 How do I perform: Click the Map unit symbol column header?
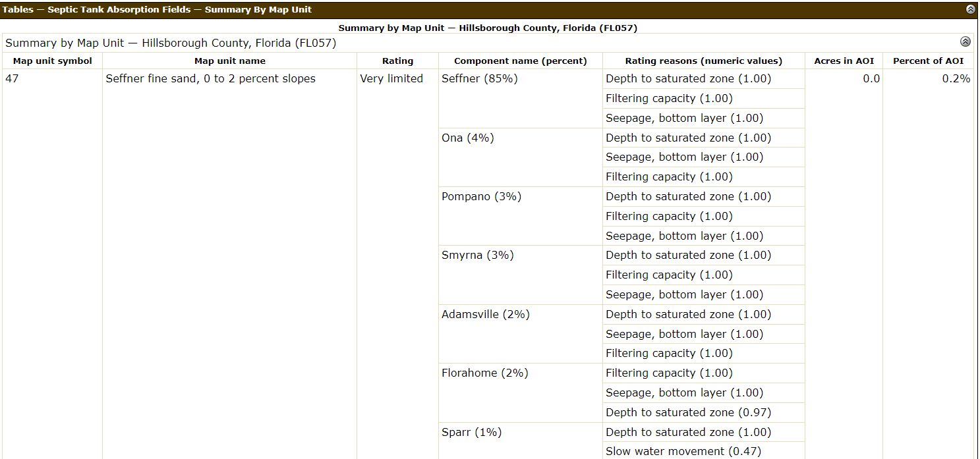point(52,61)
